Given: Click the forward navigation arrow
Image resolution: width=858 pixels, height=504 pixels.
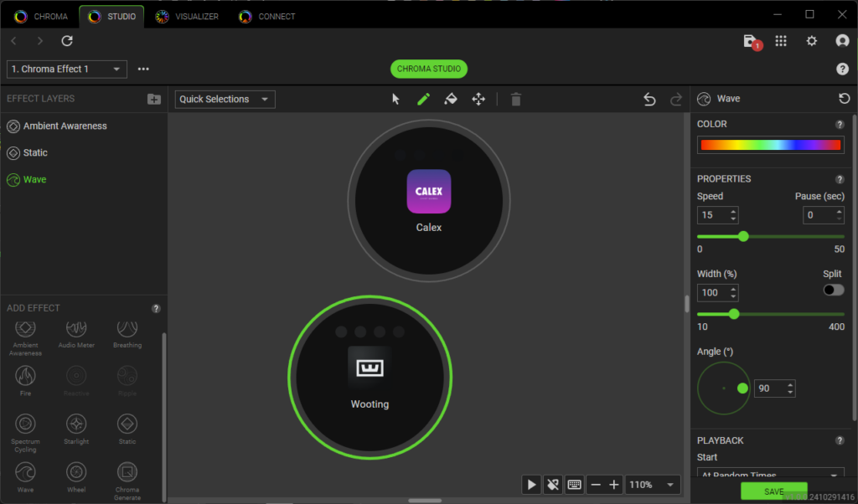Looking at the screenshot, I should (40, 41).
